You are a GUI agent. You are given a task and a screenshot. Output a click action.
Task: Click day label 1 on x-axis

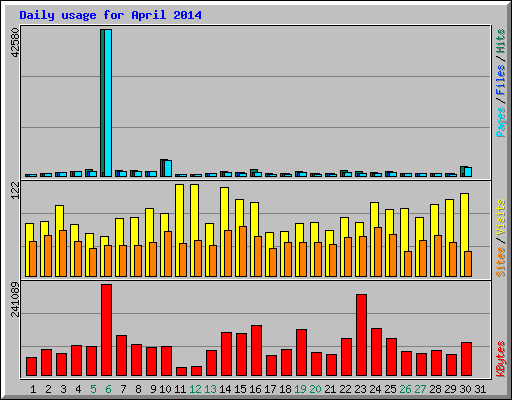pos(33,389)
